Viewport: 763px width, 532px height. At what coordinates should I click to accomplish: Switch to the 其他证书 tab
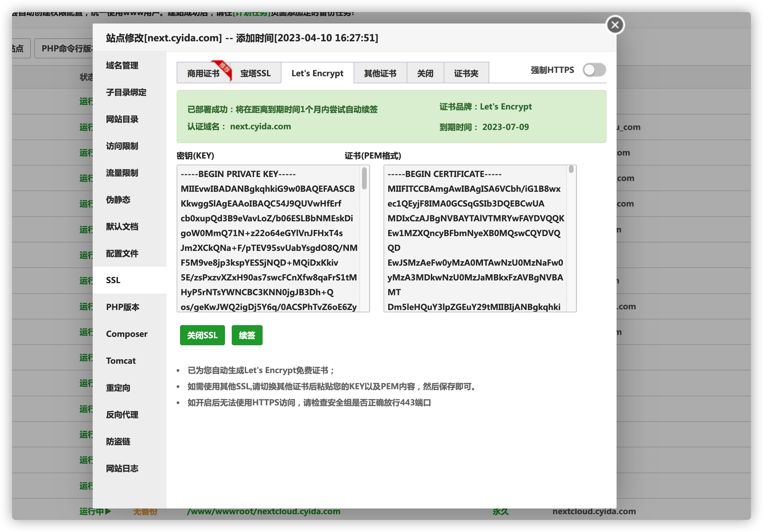[380, 73]
